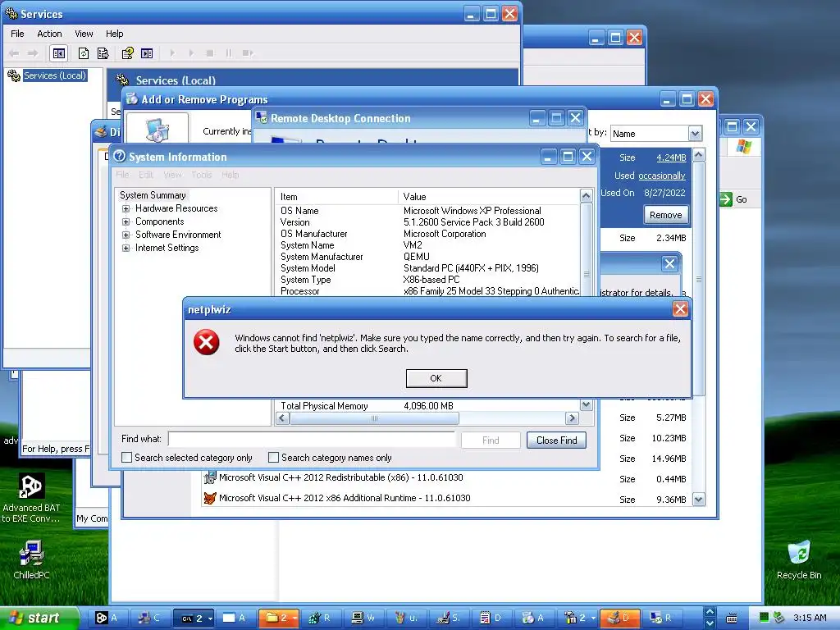Click the 'Item' column header

click(336, 197)
